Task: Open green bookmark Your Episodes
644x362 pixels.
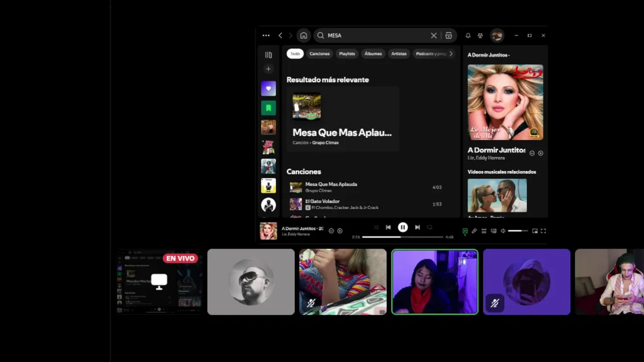Action: pos(268,108)
